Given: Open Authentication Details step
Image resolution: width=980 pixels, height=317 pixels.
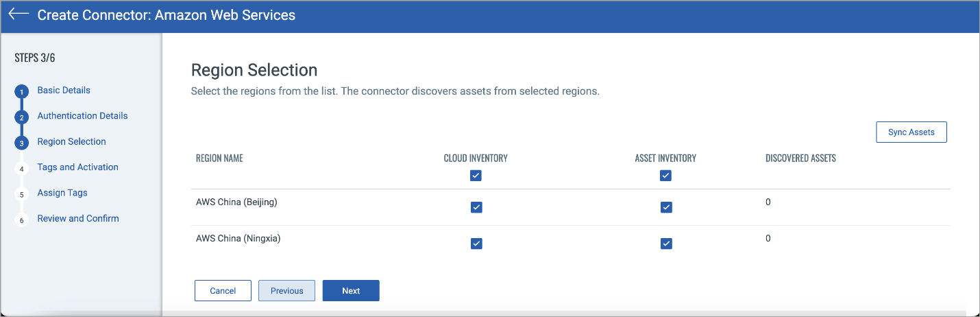Looking at the screenshot, I should (x=82, y=116).
